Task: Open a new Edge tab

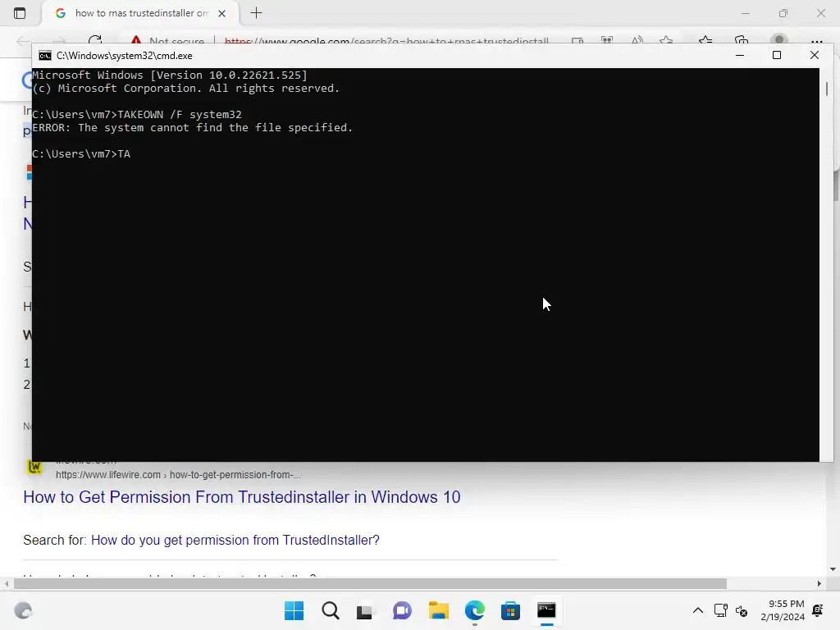Action: point(256,13)
